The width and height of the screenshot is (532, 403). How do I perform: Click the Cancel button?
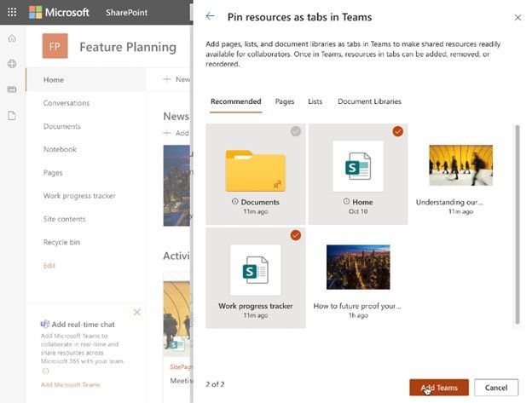pos(496,388)
